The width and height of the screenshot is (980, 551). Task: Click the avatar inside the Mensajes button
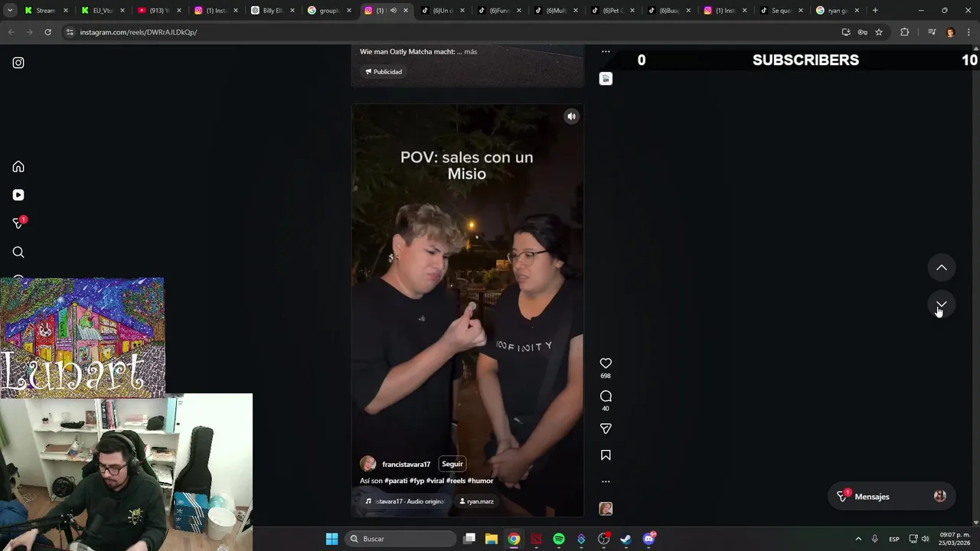940,496
